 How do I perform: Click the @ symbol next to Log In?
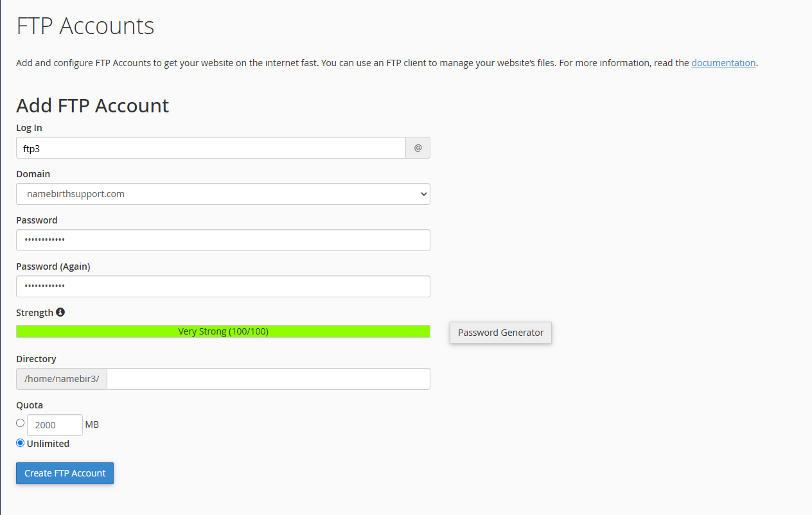418,148
